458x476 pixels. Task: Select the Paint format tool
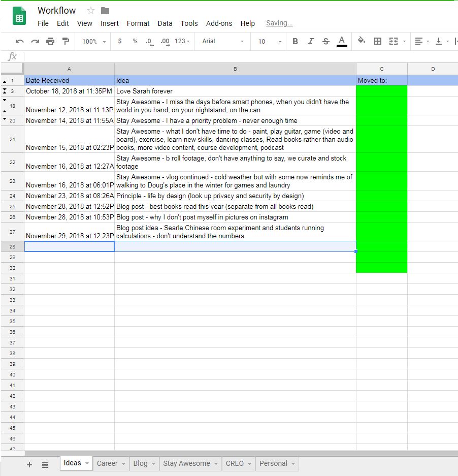tap(66, 41)
